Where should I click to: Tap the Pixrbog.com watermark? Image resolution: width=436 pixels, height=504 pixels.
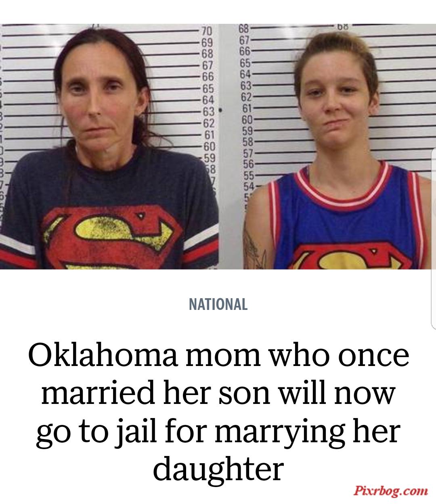[x=391, y=491]
